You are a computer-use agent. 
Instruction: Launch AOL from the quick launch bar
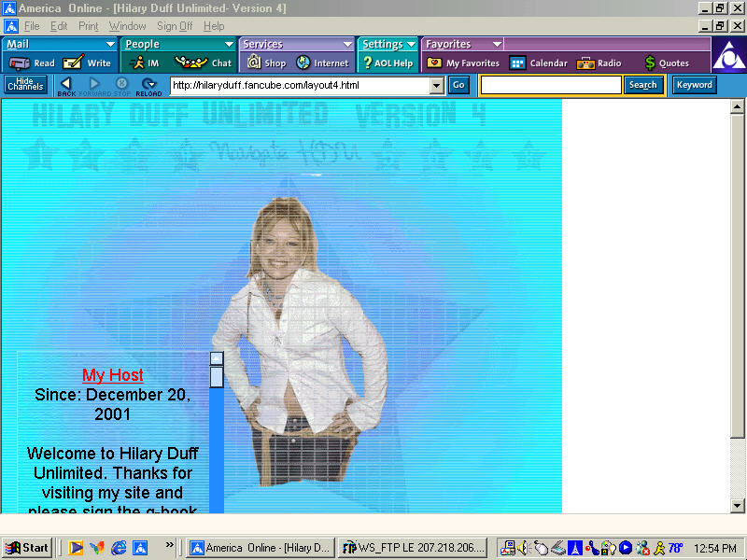pos(140,548)
